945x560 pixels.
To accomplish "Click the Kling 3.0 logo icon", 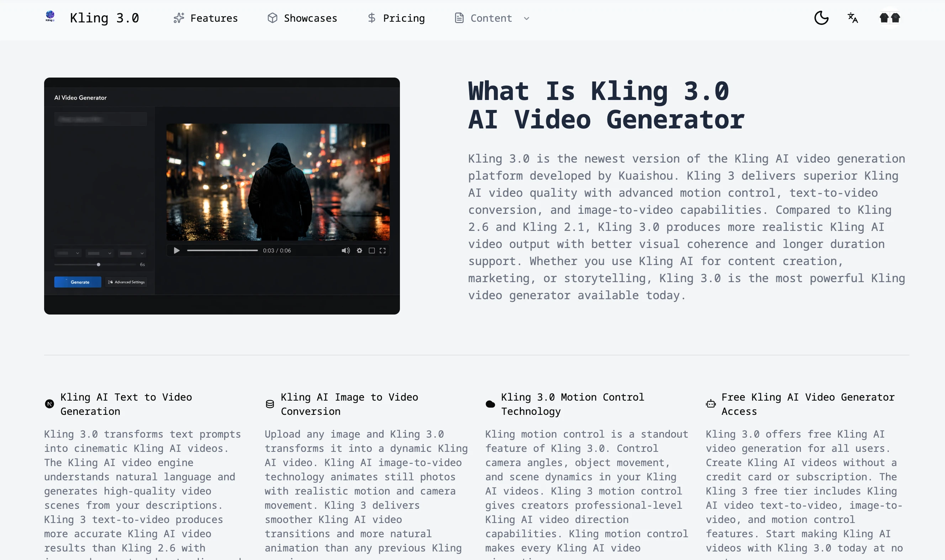I will point(50,17).
